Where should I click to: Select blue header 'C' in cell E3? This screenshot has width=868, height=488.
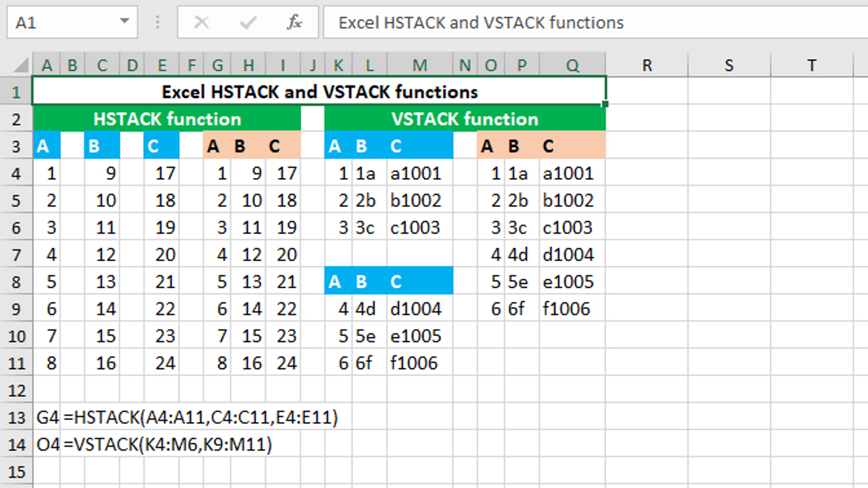(x=161, y=146)
